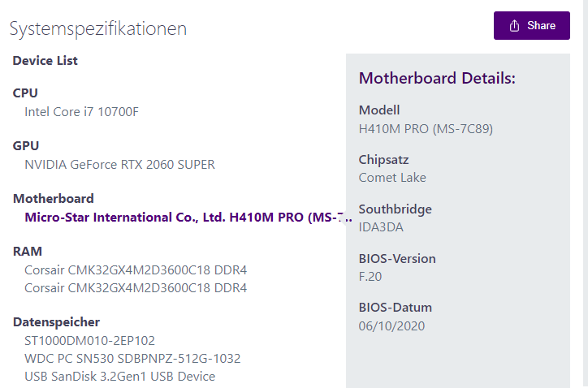The image size is (588, 388).
Task: Click the vertical scrollbar at the right edge
Action: coord(585,195)
